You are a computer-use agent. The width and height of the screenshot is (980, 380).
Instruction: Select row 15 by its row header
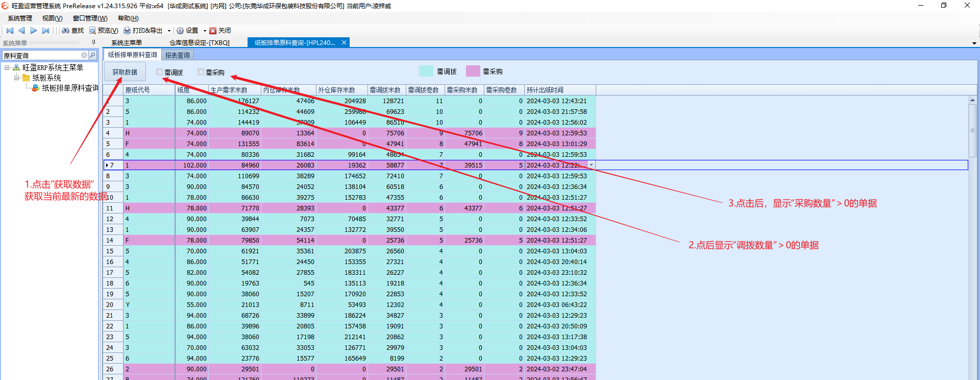pos(113,251)
